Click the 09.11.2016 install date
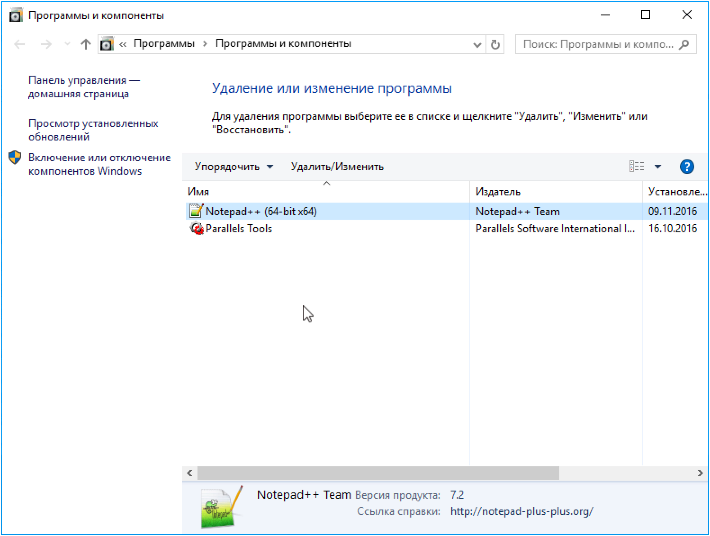 click(672, 211)
